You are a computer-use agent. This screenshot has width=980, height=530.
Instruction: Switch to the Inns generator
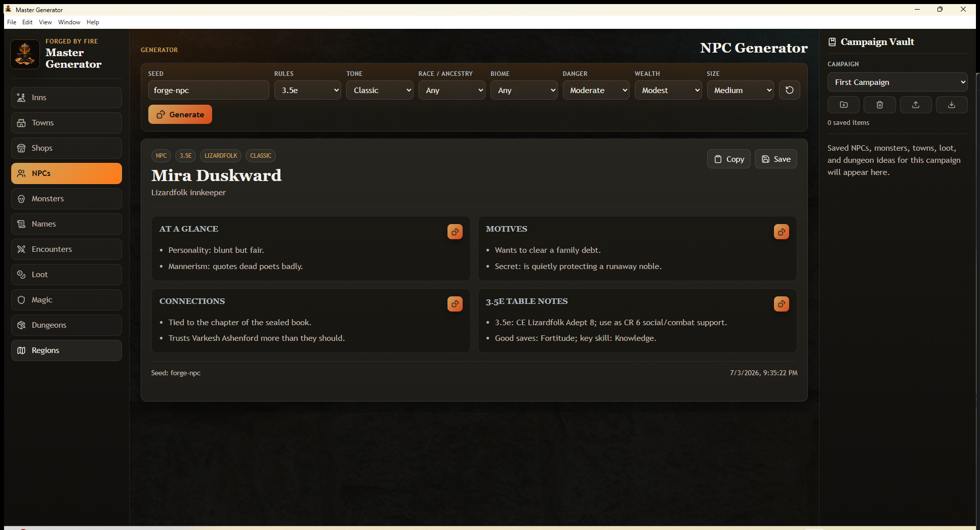(66, 98)
